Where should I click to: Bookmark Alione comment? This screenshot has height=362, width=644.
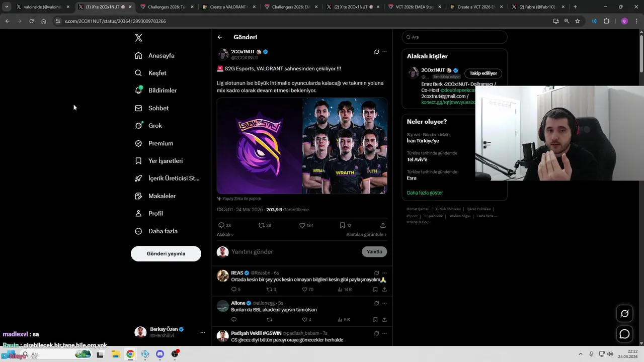click(x=375, y=320)
